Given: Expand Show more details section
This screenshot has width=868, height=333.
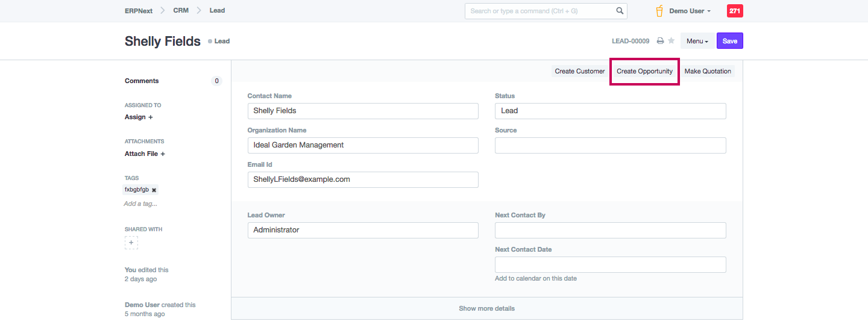Looking at the screenshot, I should (486, 308).
